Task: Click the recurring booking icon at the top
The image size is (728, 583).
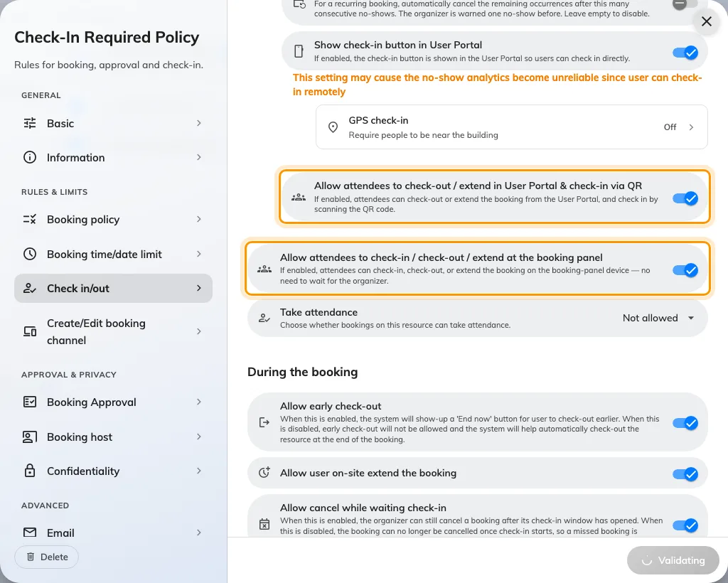Action: [299, 4]
